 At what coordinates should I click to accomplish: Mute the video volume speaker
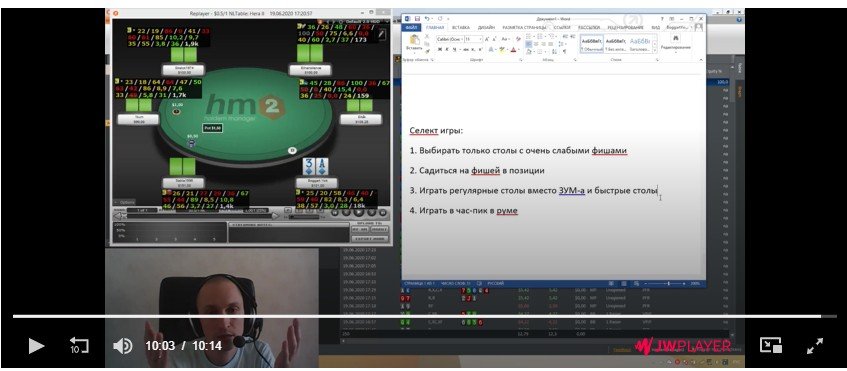[123, 346]
